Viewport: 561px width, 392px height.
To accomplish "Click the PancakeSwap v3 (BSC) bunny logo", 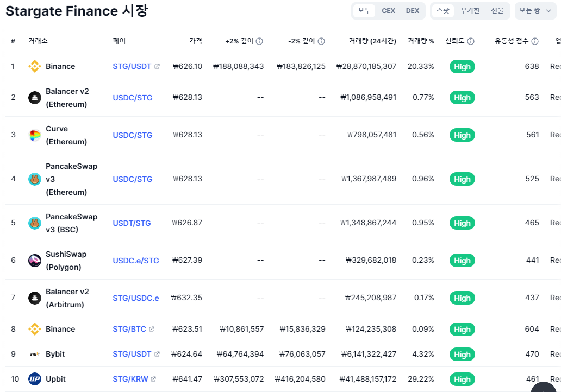I will point(35,223).
